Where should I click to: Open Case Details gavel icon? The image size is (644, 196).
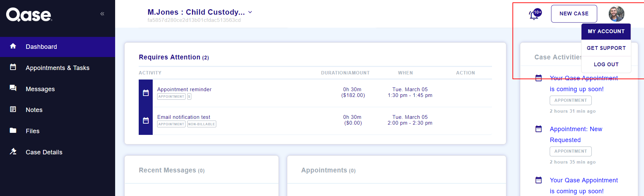point(13,151)
